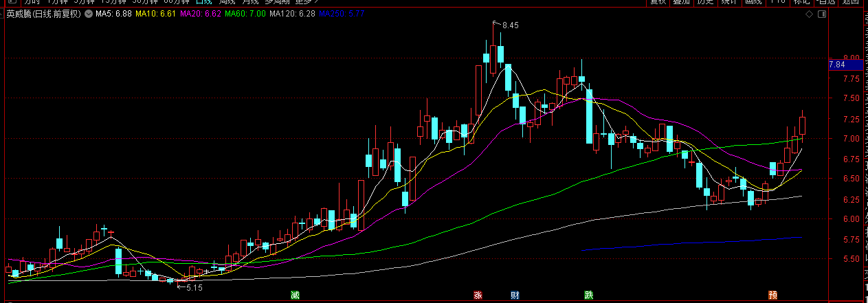Click the -自选 remove-from-watchlist button
Image resolution: width=868 pixels, height=303 pixels.
826,3
